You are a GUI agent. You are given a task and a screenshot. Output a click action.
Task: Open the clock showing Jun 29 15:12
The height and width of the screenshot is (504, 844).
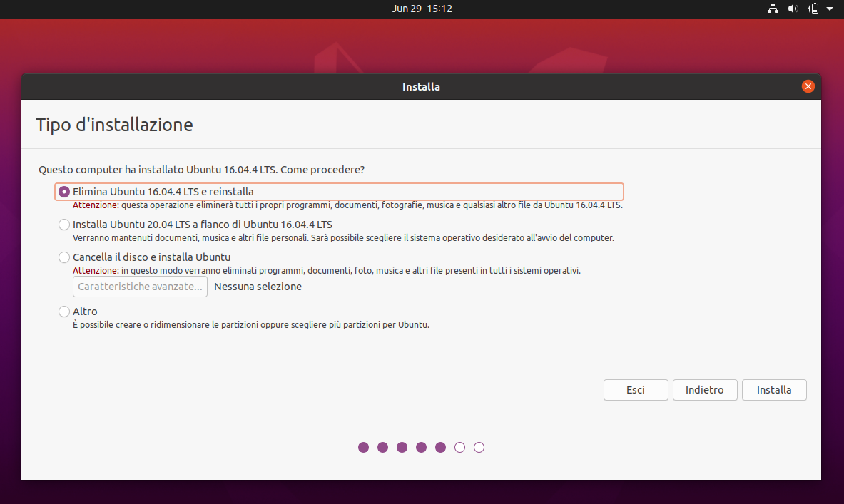(x=422, y=9)
